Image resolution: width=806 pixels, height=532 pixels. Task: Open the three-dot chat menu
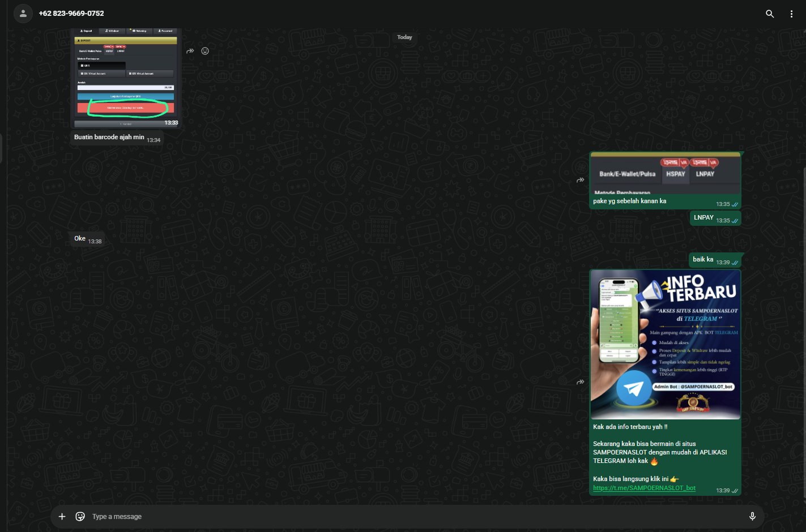[791, 14]
